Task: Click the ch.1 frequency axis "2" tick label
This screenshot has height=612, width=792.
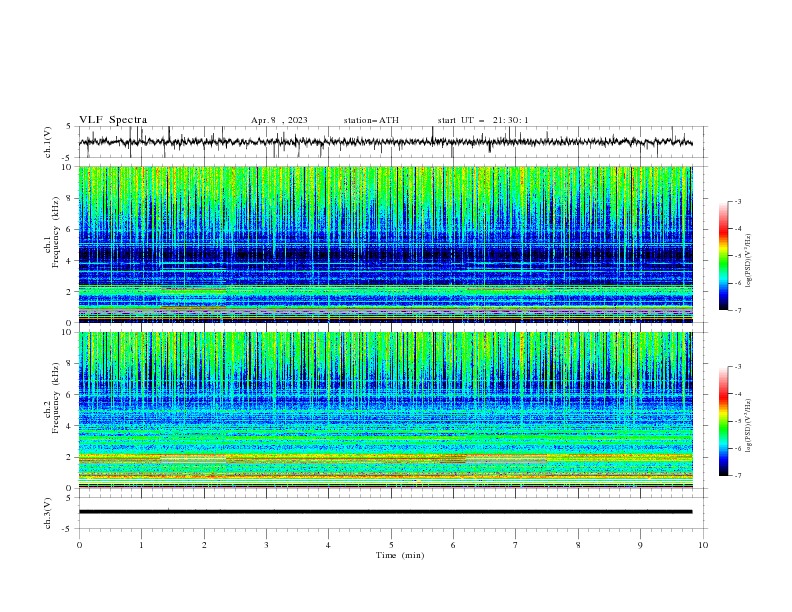Action: click(70, 291)
